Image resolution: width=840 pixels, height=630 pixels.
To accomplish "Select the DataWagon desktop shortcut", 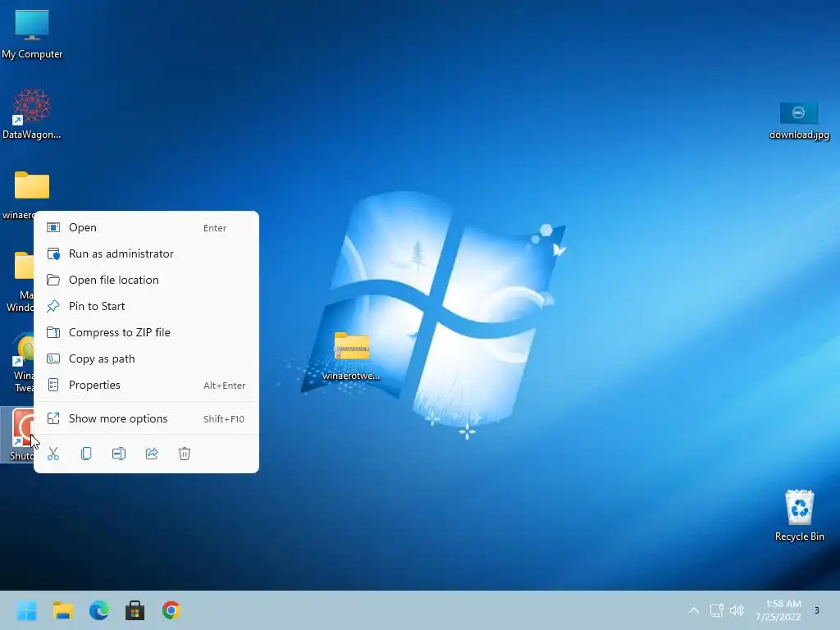I will click(x=32, y=113).
